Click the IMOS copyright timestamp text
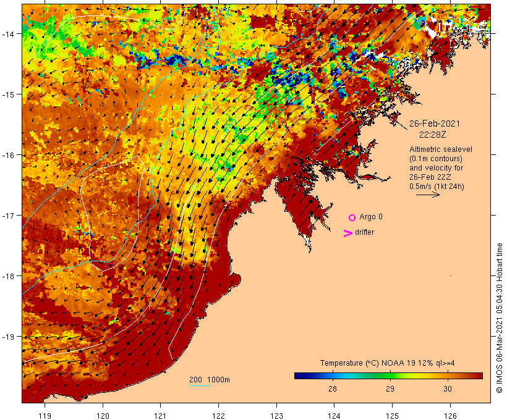This screenshot has height=420, width=507. (x=500, y=318)
